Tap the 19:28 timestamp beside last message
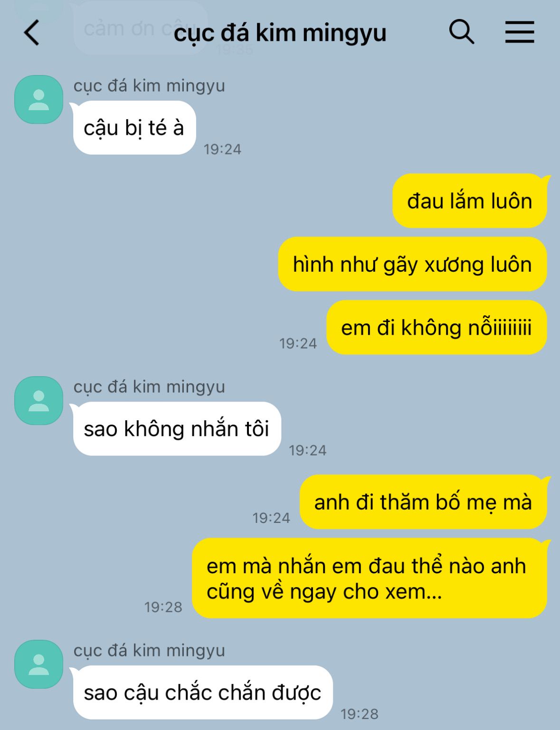The image size is (560, 730). tap(360, 714)
